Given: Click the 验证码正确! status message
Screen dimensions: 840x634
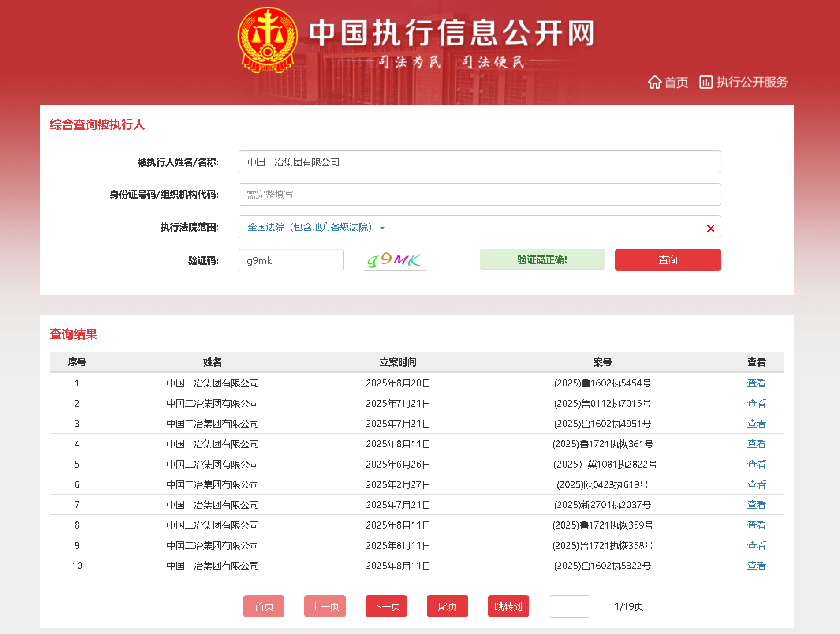Looking at the screenshot, I should 542,259.
